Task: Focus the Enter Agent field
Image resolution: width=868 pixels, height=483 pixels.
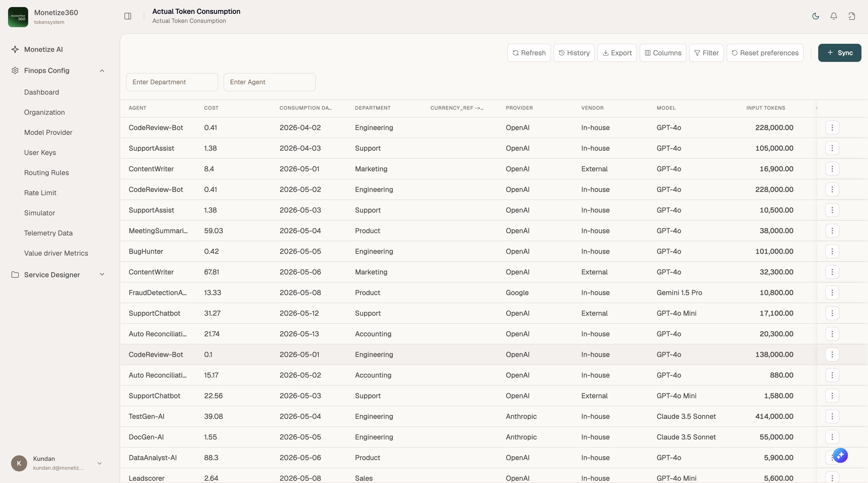Action: click(x=270, y=82)
